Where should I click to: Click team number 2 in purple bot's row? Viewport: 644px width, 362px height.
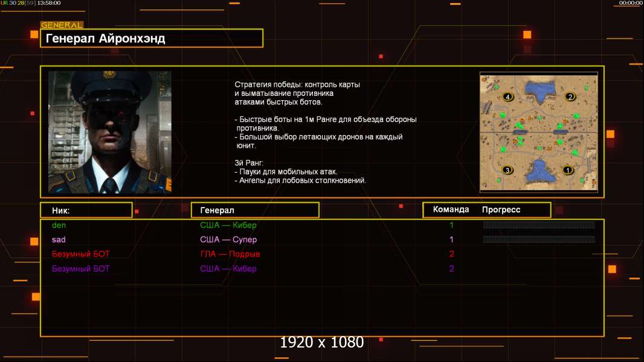tap(451, 268)
